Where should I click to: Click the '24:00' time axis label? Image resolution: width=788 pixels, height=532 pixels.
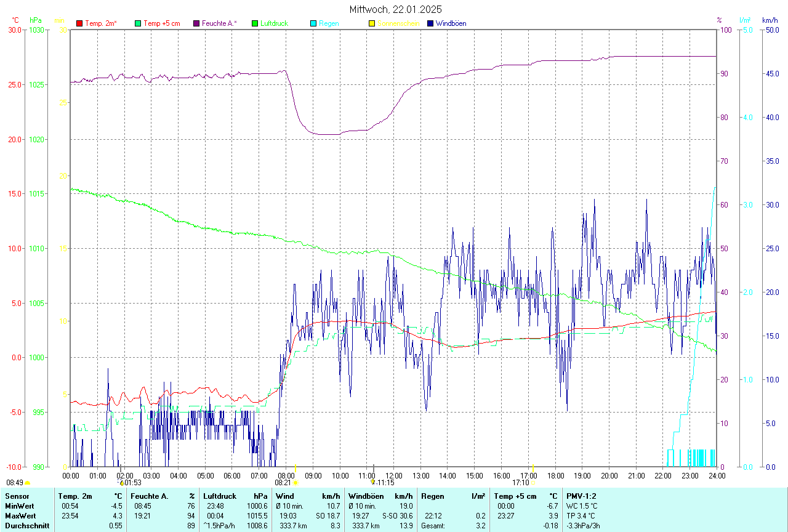pyautogui.click(x=717, y=475)
